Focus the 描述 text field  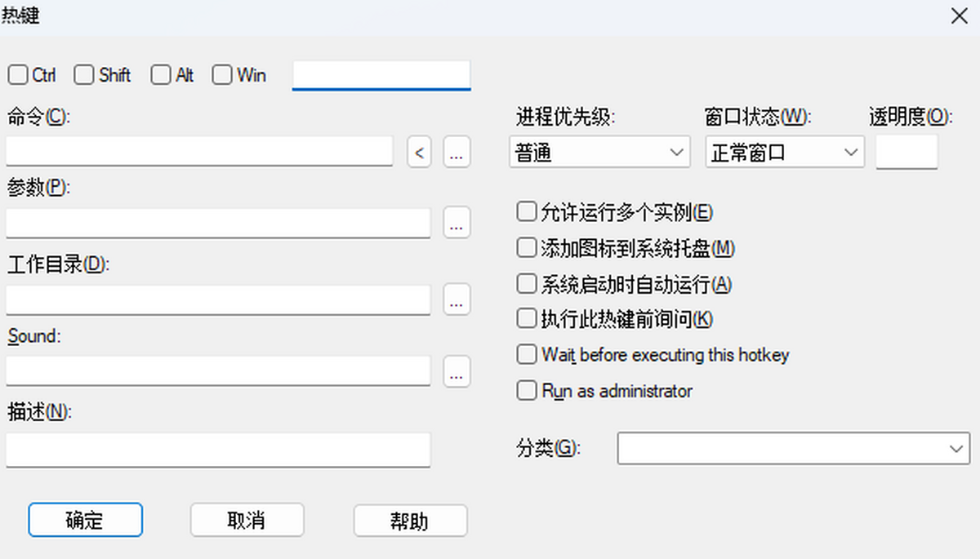tap(217, 450)
